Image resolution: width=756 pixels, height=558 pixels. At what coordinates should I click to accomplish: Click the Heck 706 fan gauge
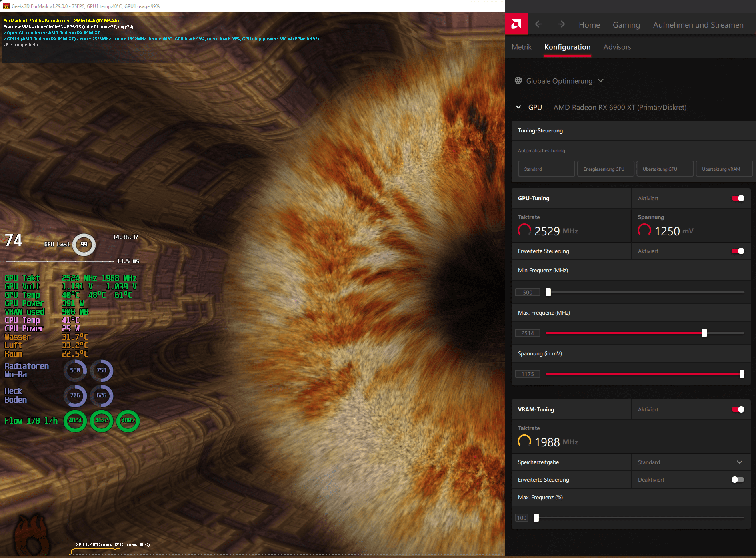pos(75,395)
